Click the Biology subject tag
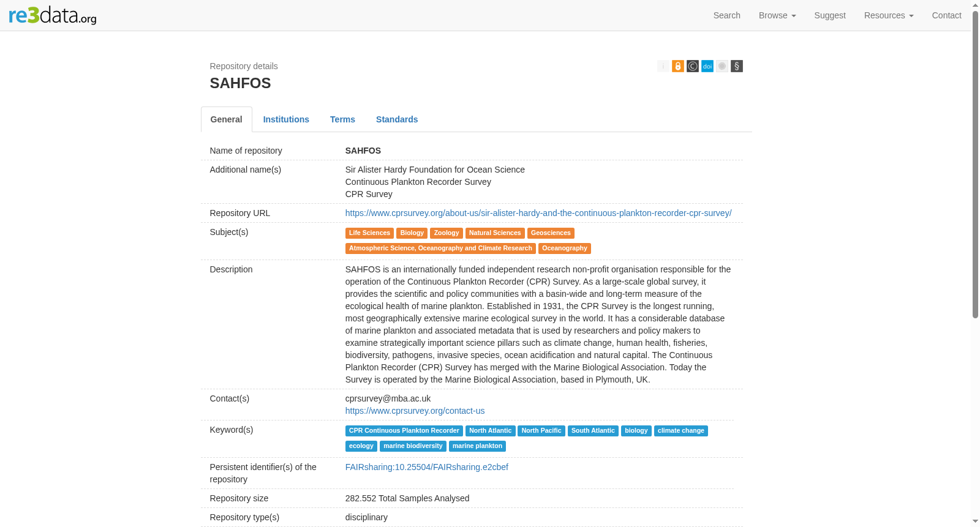This screenshot has height=527, width=980. [412, 233]
